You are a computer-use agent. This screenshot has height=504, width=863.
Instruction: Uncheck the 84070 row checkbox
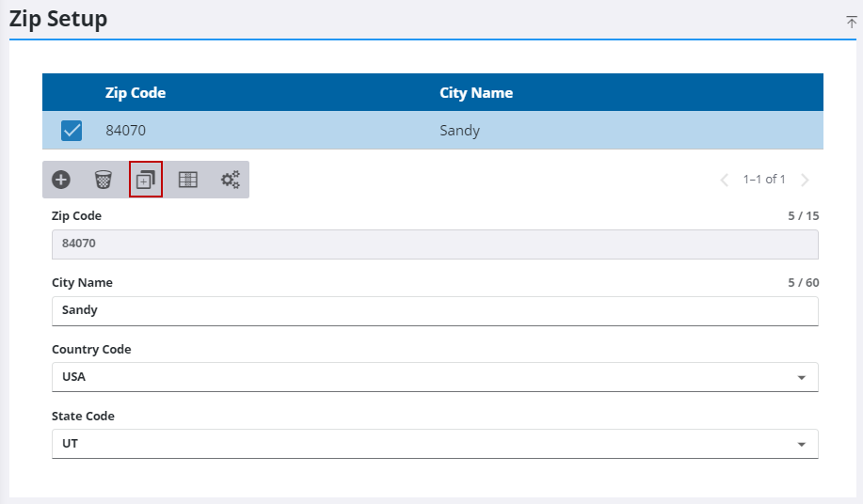(x=72, y=131)
